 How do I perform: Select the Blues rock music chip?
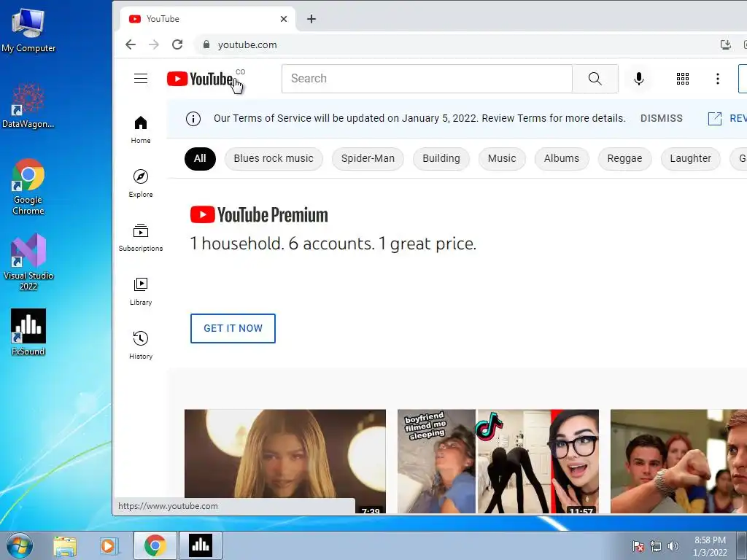[x=274, y=158]
